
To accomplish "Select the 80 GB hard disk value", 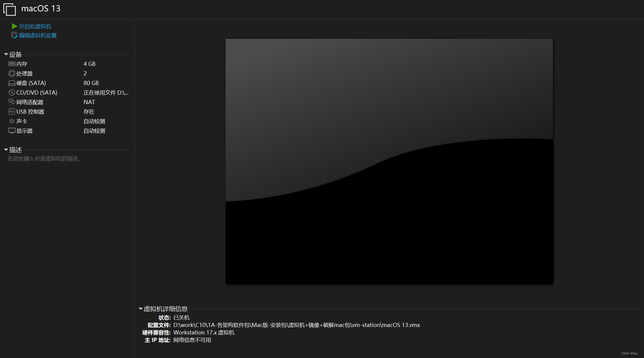I will coord(91,83).
